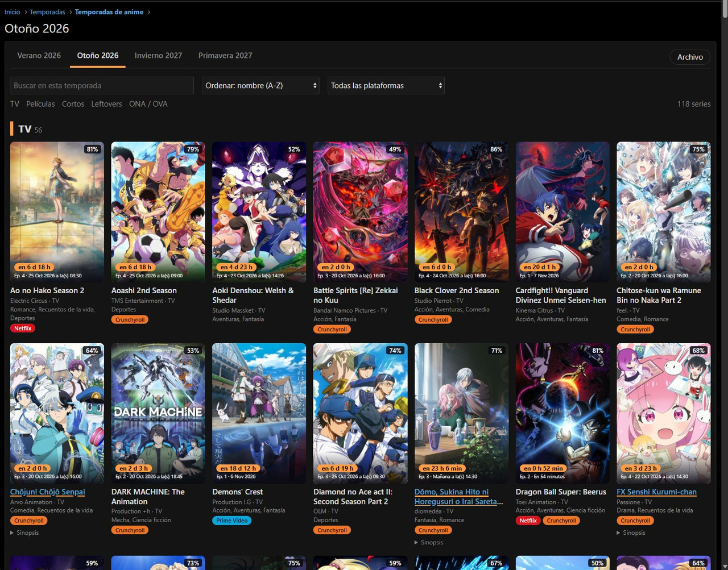Jump to the Leftovers section
The height and width of the screenshot is (570, 728).
(x=106, y=104)
